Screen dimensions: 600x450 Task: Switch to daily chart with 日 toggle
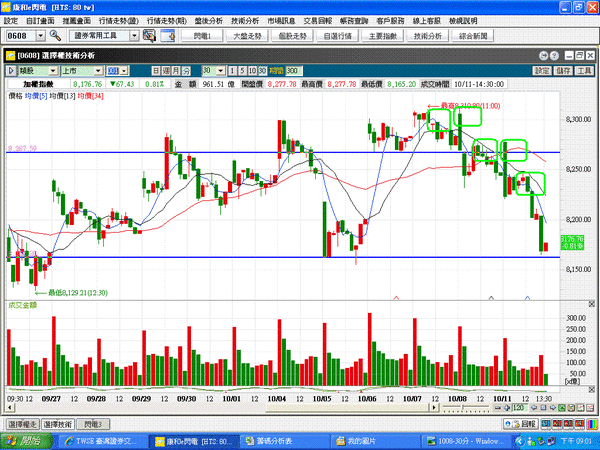(156, 71)
